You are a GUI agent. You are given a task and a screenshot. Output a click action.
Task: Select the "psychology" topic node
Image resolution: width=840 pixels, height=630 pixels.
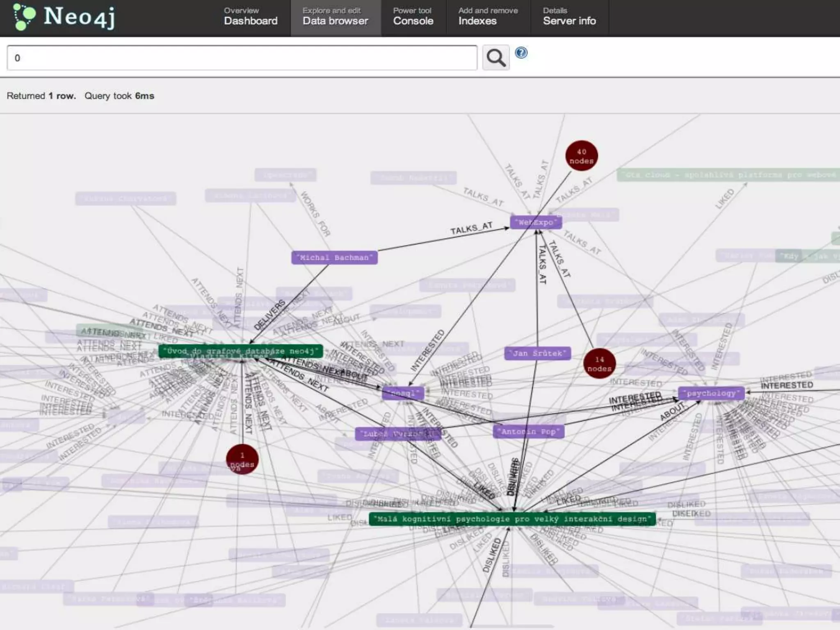tap(711, 393)
